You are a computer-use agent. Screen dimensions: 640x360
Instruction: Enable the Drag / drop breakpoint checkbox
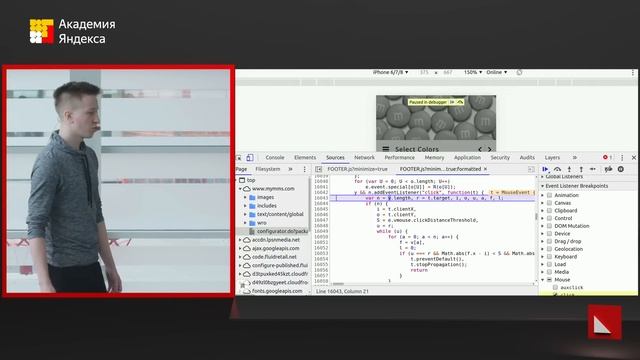(549, 241)
